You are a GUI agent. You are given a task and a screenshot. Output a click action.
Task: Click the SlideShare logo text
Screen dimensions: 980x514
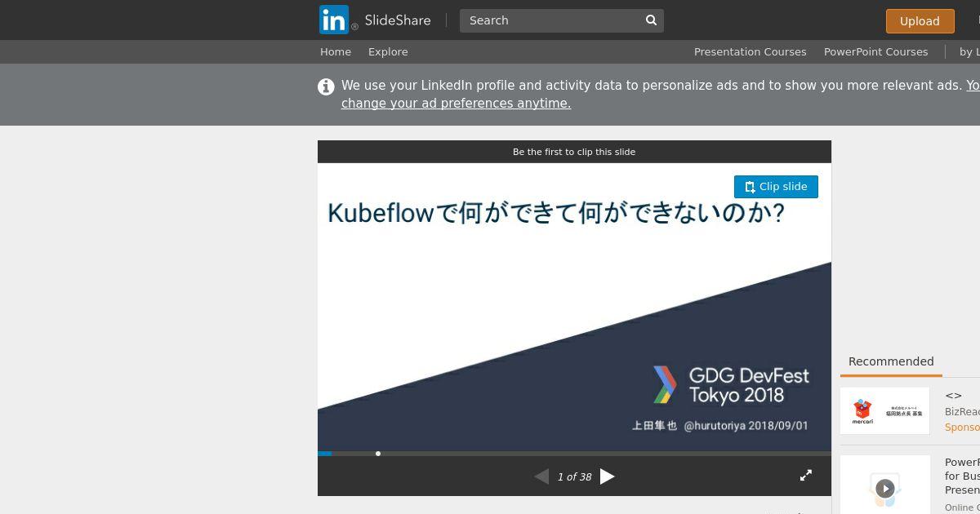[x=398, y=20]
